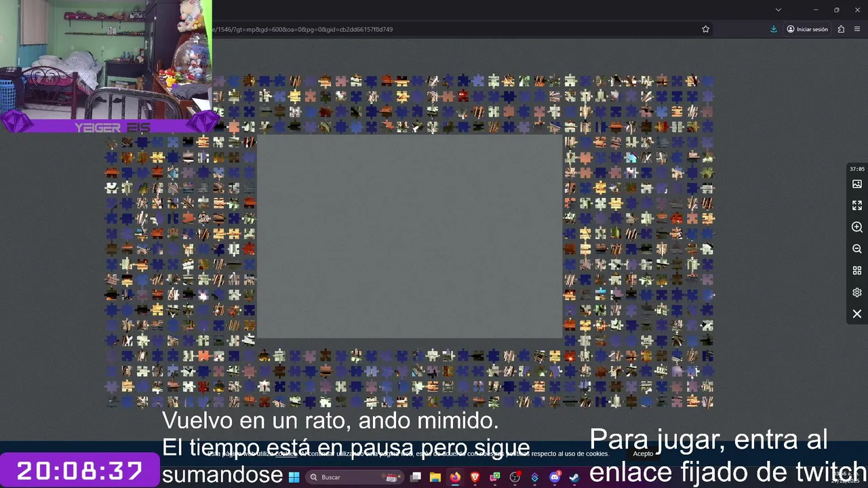Zoom in on the puzzle
The width and height of the screenshot is (868, 488).
[857, 227]
